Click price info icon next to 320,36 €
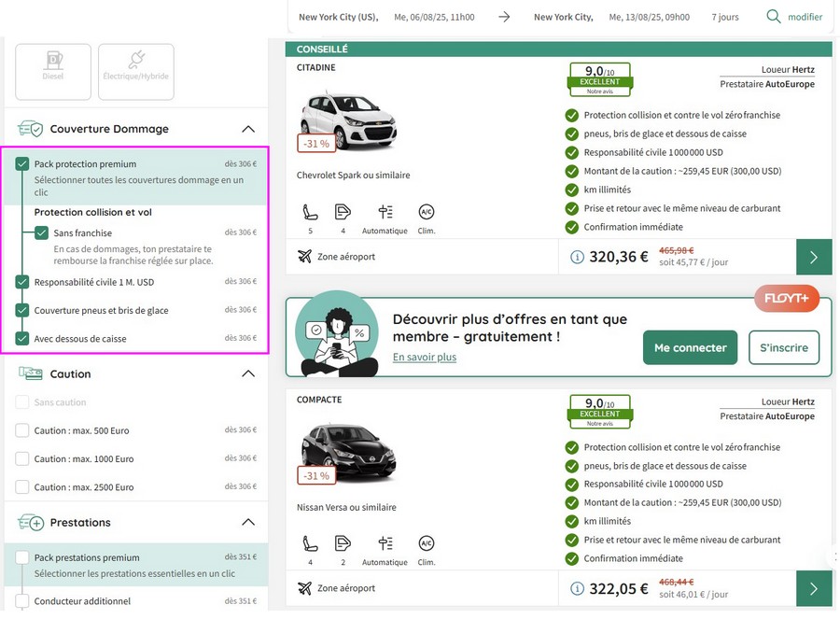Viewport: 840px width, 619px height. [577, 257]
